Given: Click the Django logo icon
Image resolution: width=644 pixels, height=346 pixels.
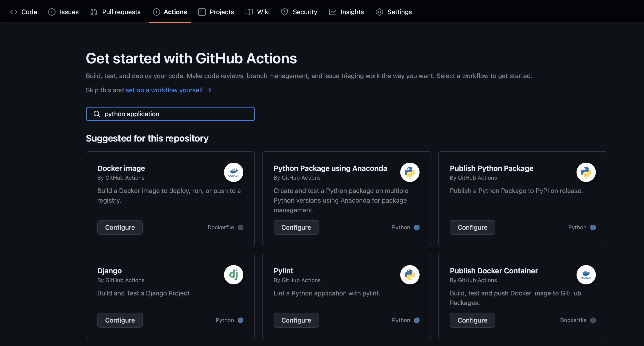Looking at the screenshot, I should click(x=233, y=275).
